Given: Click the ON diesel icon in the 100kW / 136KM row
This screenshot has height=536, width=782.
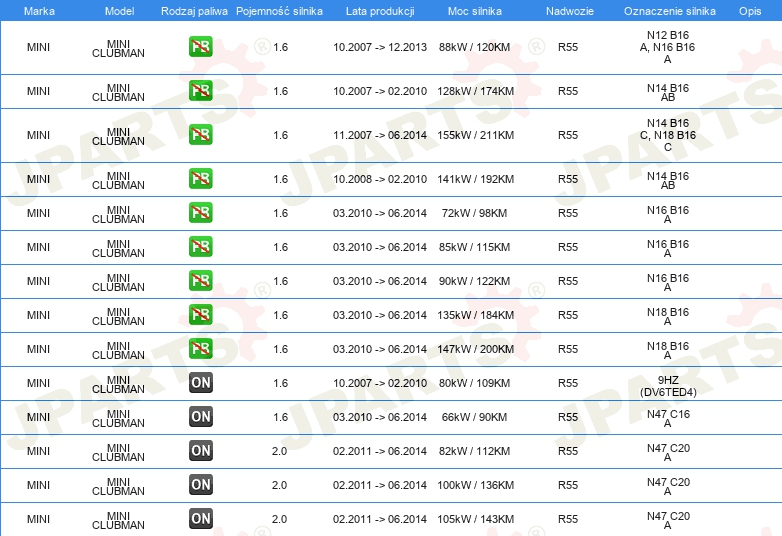Looking at the screenshot, I should 200,485.
